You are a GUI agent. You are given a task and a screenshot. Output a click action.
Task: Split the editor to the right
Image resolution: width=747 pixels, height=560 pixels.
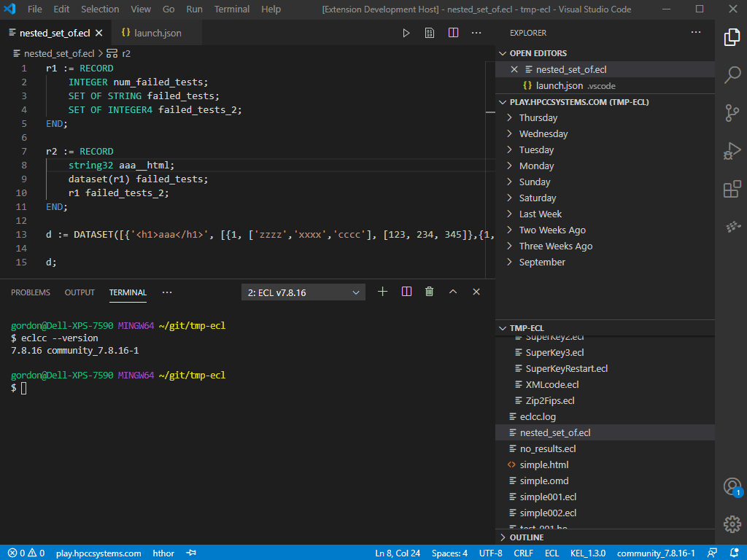pyautogui.click(x=453, y=33)
